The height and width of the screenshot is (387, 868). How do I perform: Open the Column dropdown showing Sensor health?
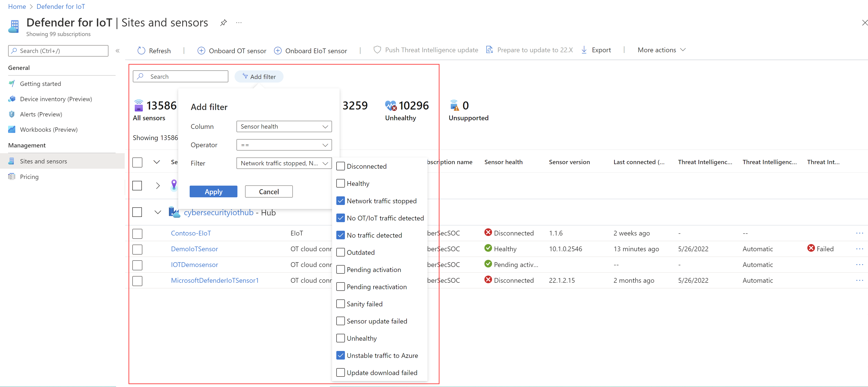(x=284, y=126)
